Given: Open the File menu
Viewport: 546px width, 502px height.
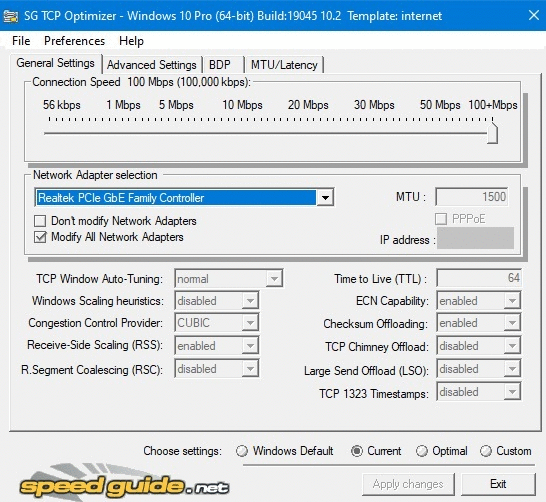Looking at the screenshot, I should [21, 41].
